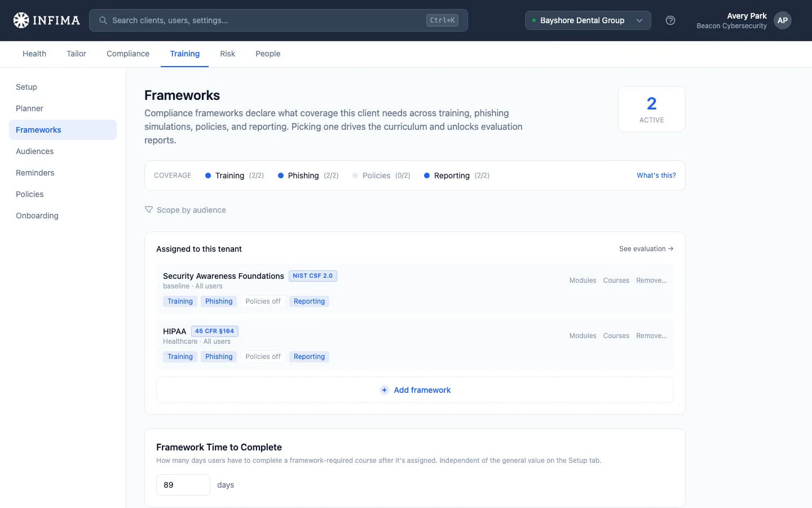Click the INFIMA snowflake logo
812x508 pixels.
(x=21, y=20)
